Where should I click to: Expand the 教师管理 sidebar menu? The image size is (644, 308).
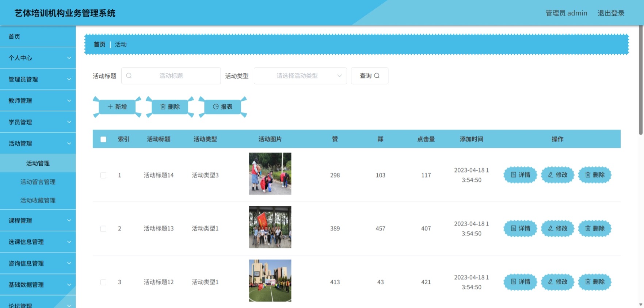tap(38, 101)
